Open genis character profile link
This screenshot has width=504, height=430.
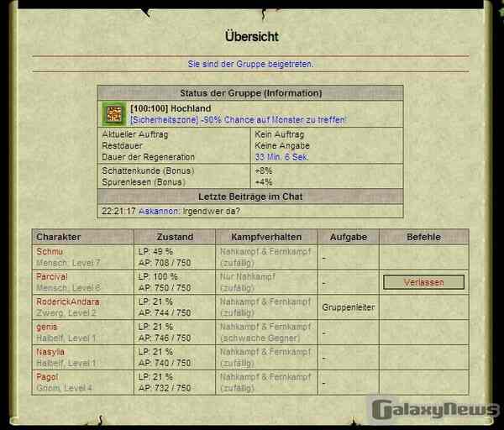tap(47, 327)
